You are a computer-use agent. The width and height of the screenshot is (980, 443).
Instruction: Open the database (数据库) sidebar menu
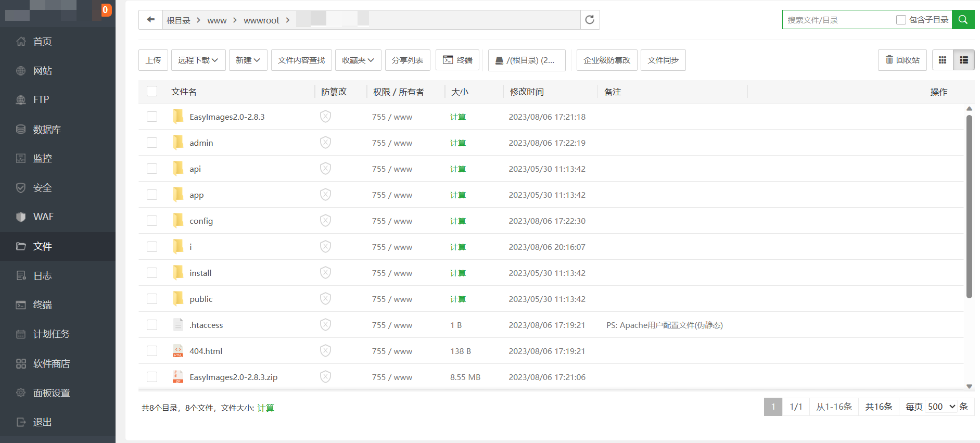pos(47,129)
